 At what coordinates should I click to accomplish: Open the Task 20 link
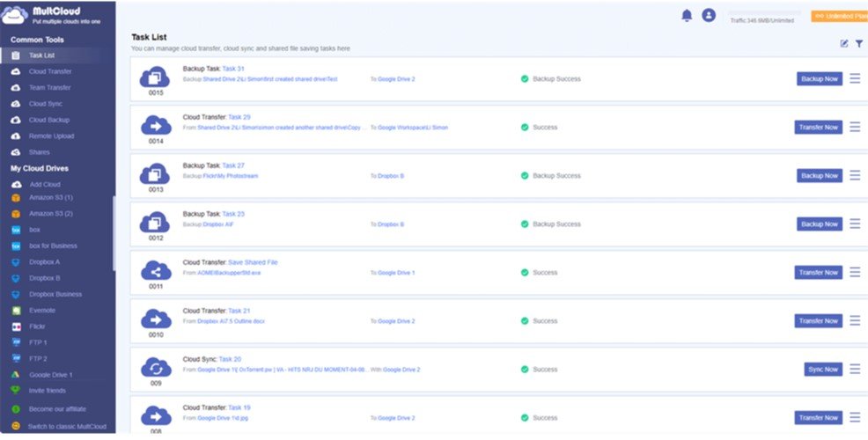click(230, 359)
